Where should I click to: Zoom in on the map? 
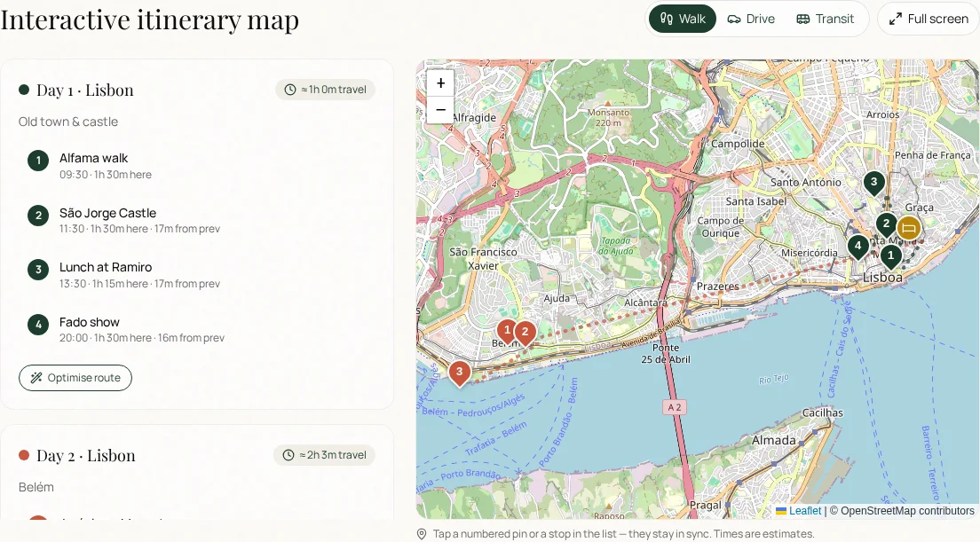(x=440, y=83)
